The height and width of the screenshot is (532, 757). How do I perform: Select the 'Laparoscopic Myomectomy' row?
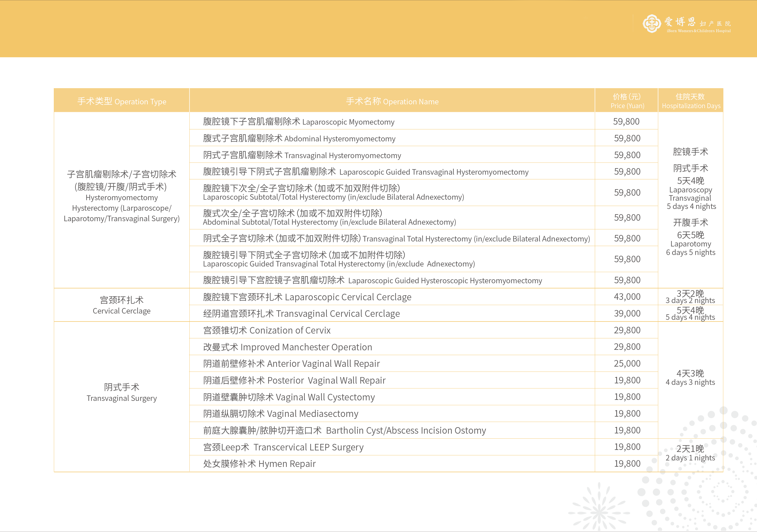point(392,121)
